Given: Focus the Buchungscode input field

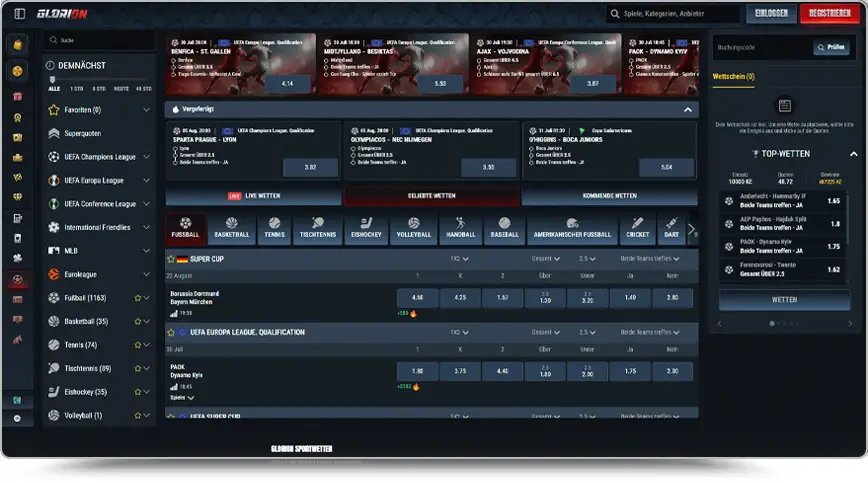Looking at the screenshot, I should pyautogui.click(x=762, y=48).
